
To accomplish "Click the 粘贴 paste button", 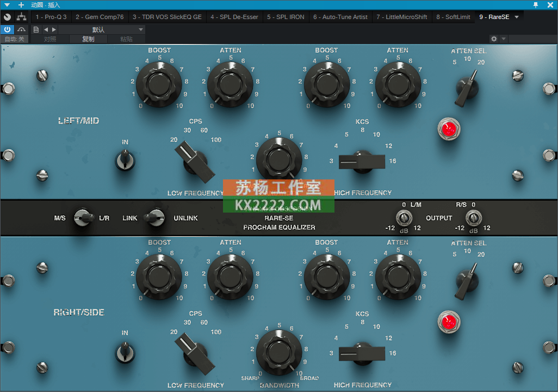I will [126, 39].
